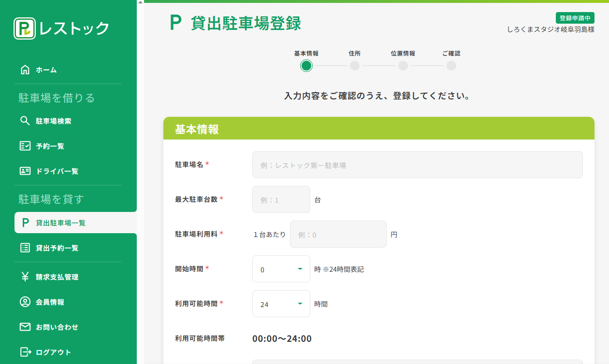Open the 開始時間 hour dropdown

[x=281, y=269]
